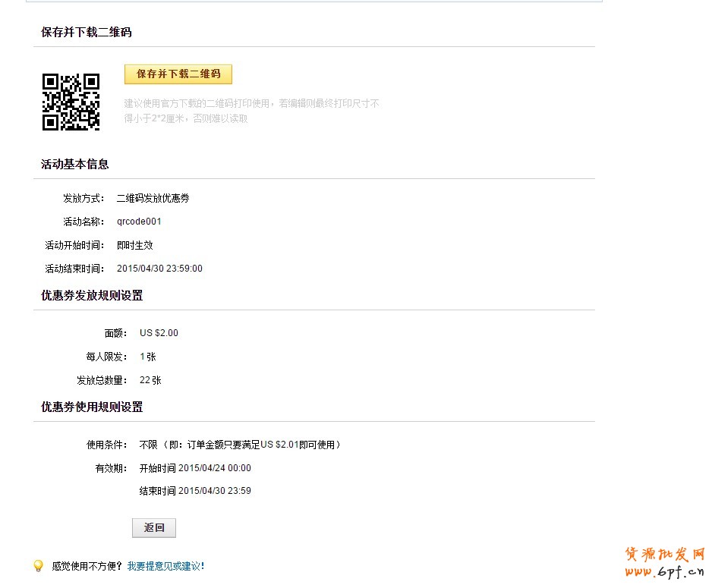Click the 使用条件 不限 condition text
This screenshot has width=712, height=588.
pos(240,445)
